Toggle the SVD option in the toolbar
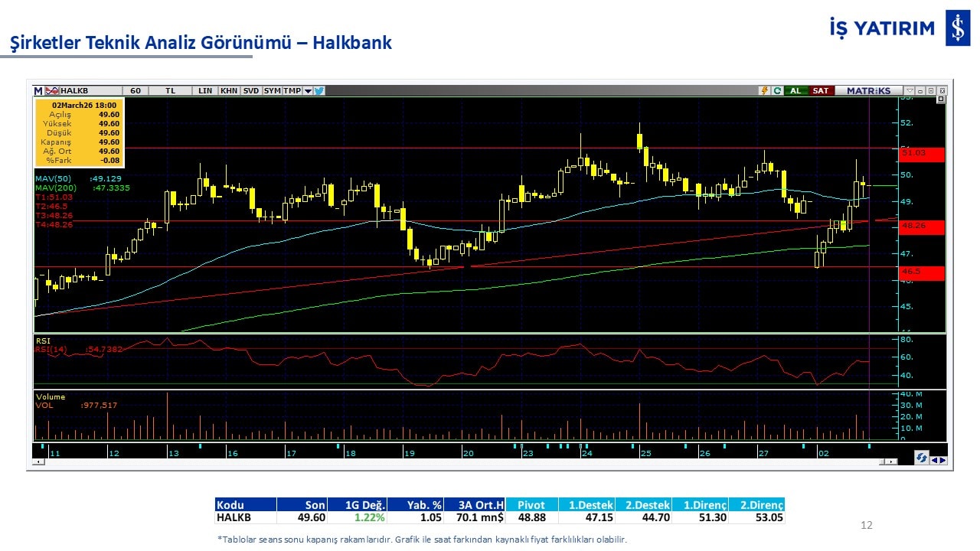Image resolution: width=980 pixels, height=551 pixels. click(x=251, y=90)
